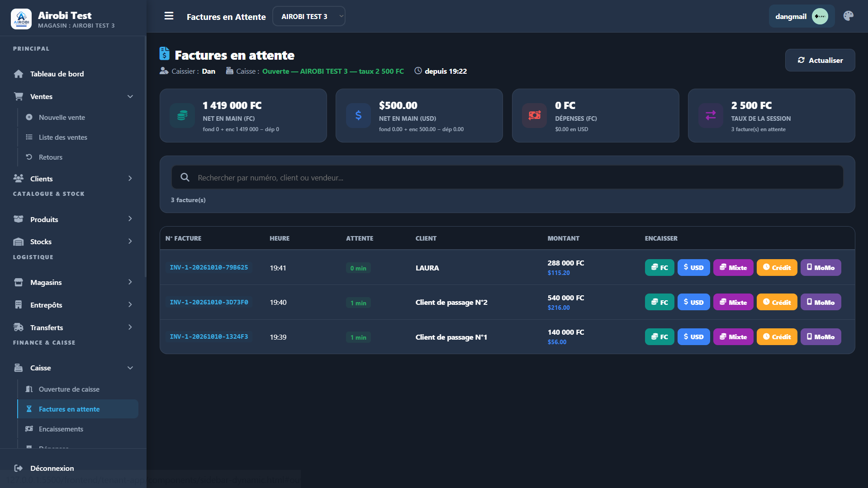The image size is (868, 488).
Task: Select Crédit for LAURA invoice
Action: [777, 268]
